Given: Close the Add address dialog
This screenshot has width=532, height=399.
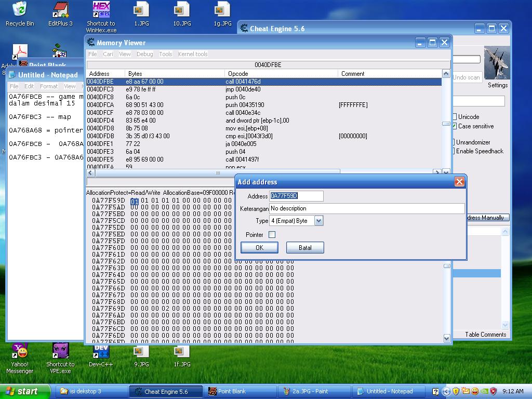Looking at the screenshot, I should (x=459, y=182).
